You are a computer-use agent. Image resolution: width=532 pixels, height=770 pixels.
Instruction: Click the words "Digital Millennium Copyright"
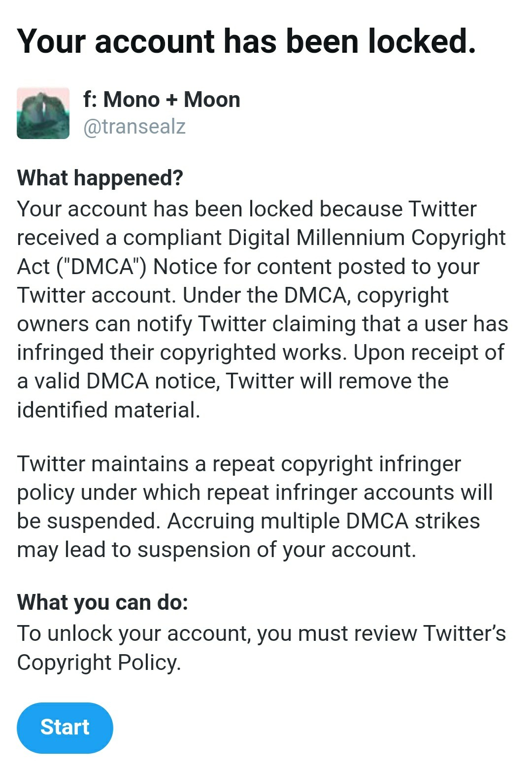point(366,238)
